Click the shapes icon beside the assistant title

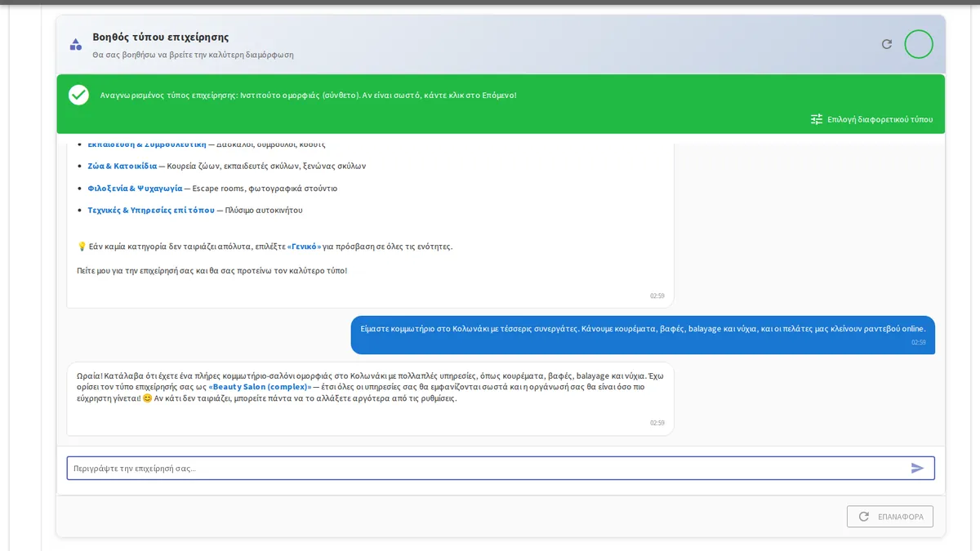click(x=76, y=44)
